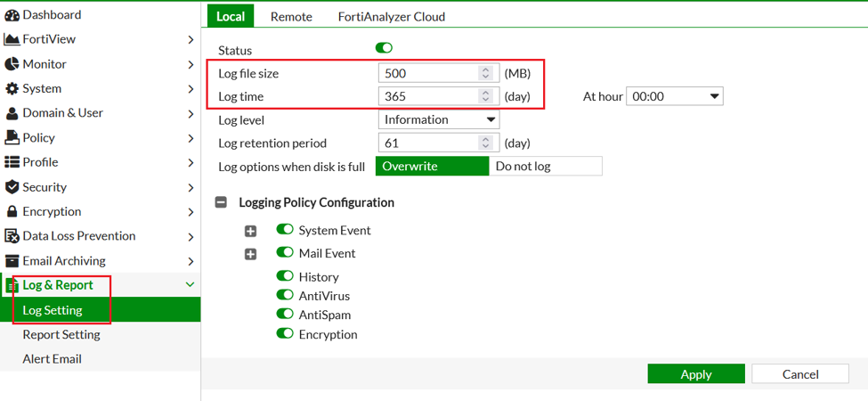Expand the Data Loss Prevention chevron
Image resolution: width=868 pixels, height=401 pixels.
[191, 237]
